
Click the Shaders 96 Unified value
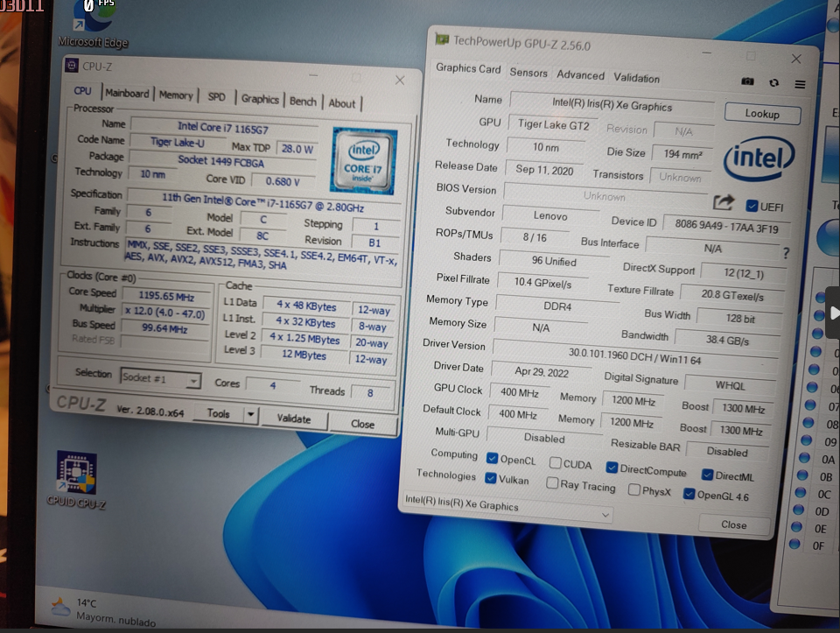click(x=554, y=261)
